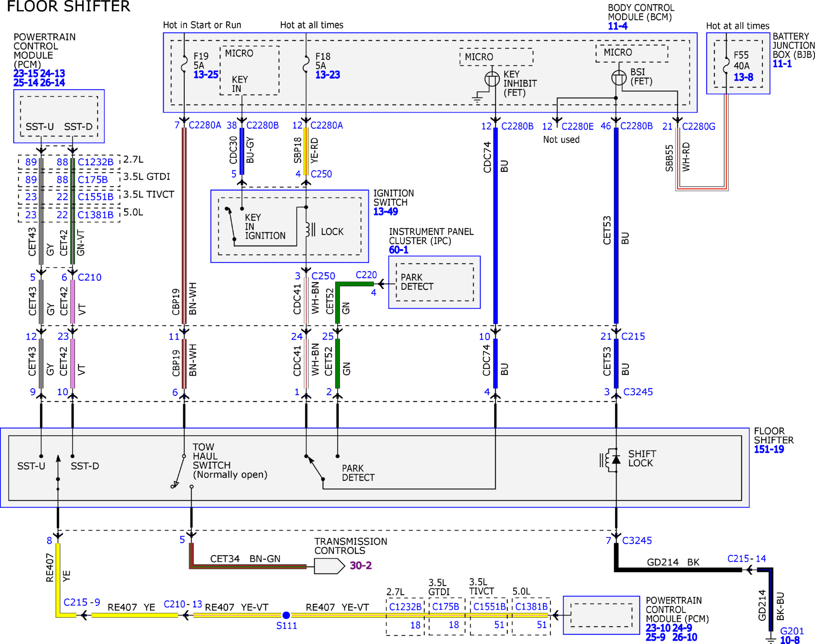Click the C215-14 connector label

pyautogui.click(x=747, y=559)
